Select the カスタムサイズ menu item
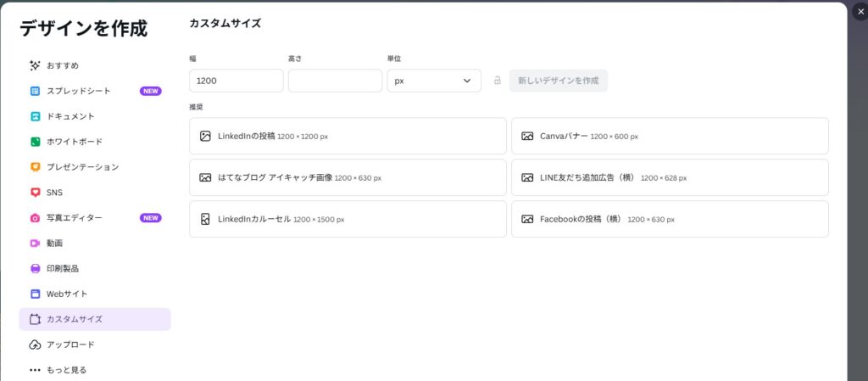The width and height of the screenshot is (868, 381). (95, 319)
